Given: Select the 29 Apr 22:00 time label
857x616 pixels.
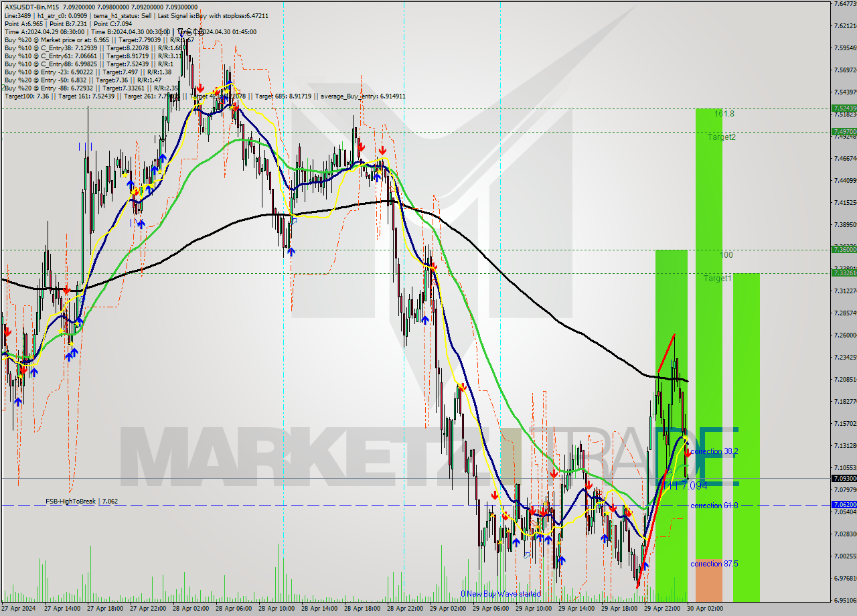Looking at the screenshot, I should [662, 609].
